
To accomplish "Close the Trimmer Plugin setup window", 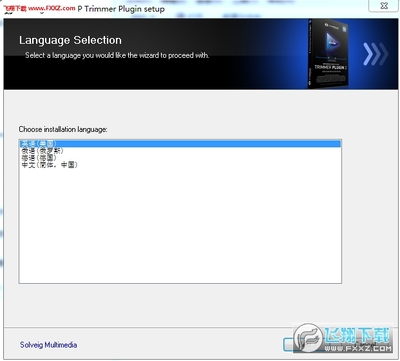I will click(x=384, y=6).
